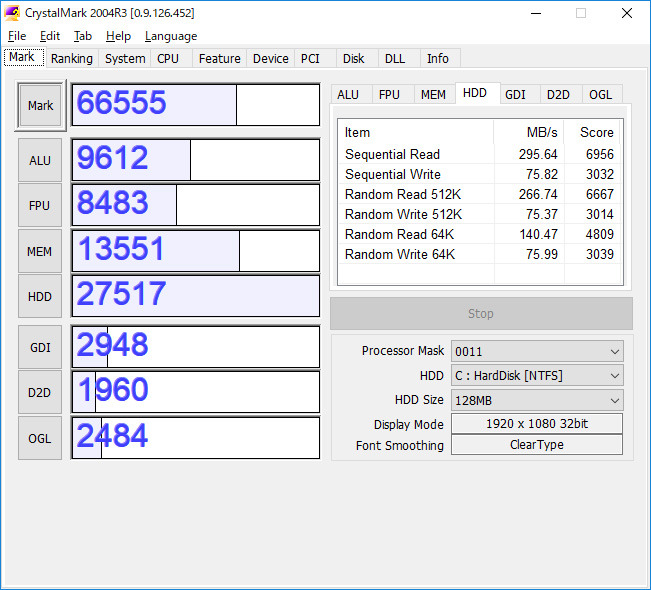Run the D2D benchmark button
This screenshot has height=590, width=651.
point(40,392)
